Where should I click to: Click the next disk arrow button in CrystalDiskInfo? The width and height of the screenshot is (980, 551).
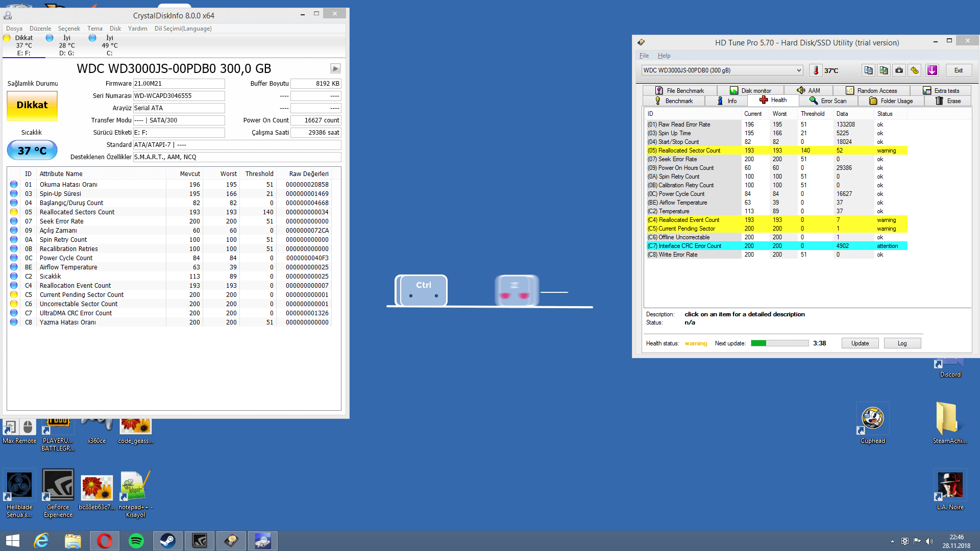[335, 68]
